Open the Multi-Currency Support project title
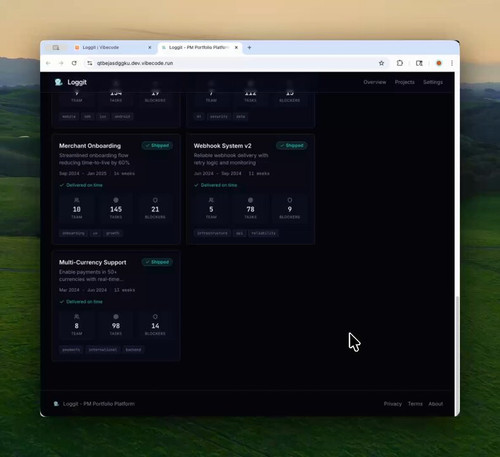500x457 pixels. (x=93, y=262)
